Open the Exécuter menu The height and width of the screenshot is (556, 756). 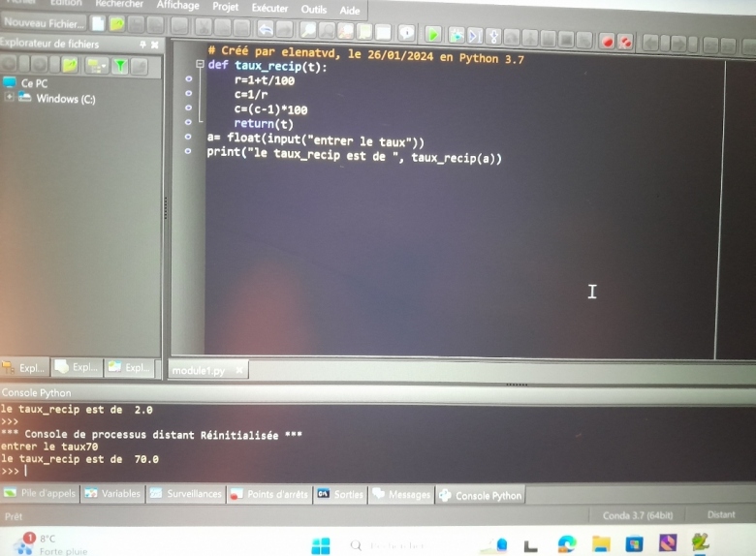pyautogui.click(x=269, y=8)
